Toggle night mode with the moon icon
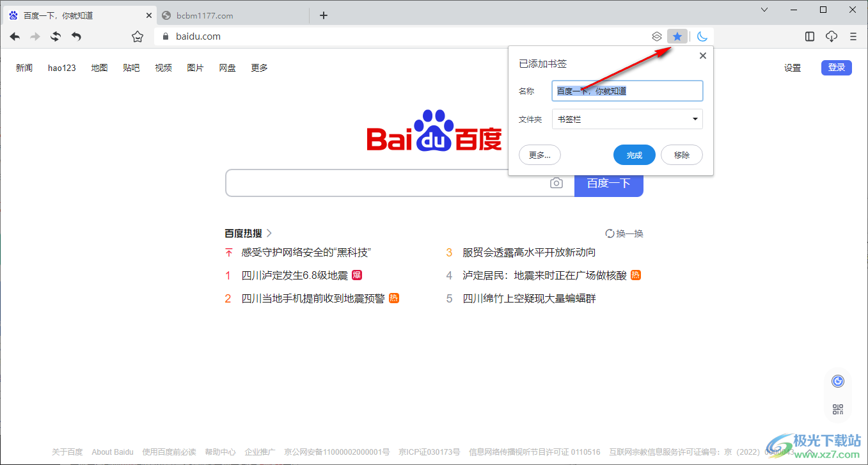This screenshot has width=868, height=465. pos(702,36)
